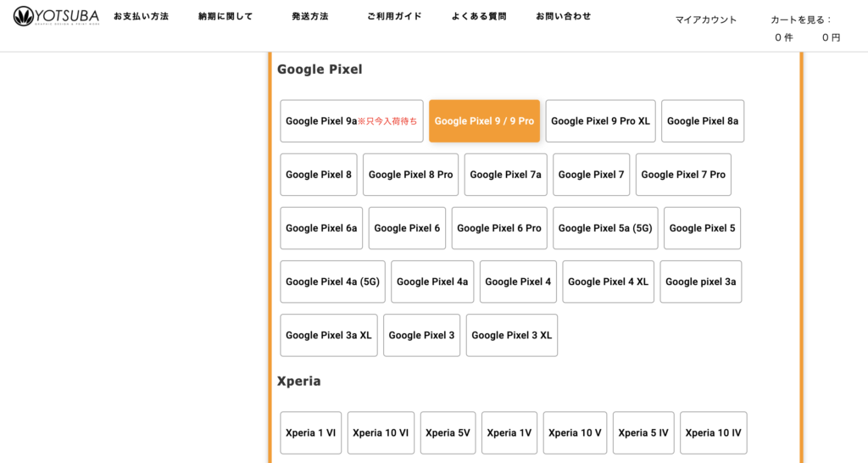Image resolution: width=868 pixels, height=463 pixels.
Task: Pick the Google Pixel 7 button
Action: click(x=591, y=175)
